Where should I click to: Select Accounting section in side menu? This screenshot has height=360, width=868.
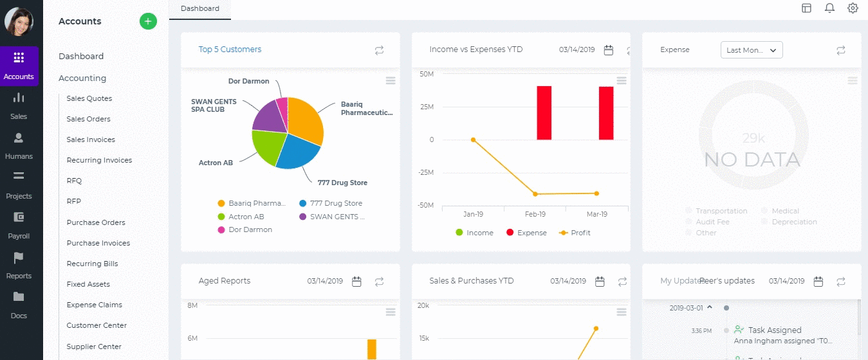pos(82,78)
